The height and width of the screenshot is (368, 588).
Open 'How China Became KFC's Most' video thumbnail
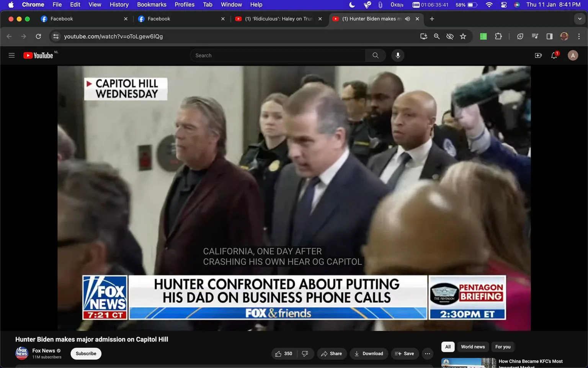(469, 363)
